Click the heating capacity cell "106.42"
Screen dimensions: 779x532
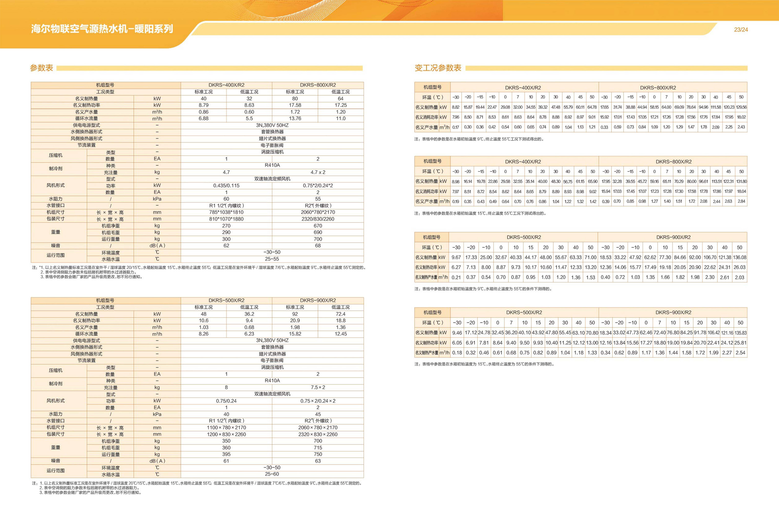714,333
